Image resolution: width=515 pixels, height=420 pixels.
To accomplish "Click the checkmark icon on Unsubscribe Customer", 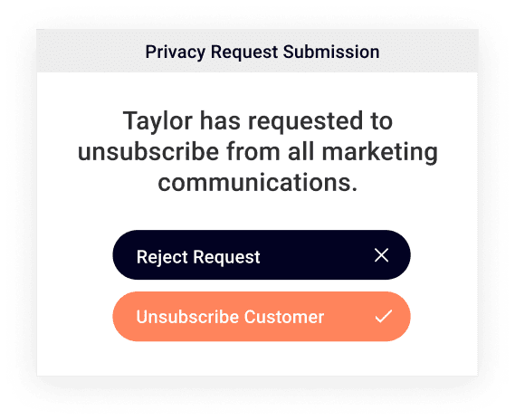I will tap(383, 316).
